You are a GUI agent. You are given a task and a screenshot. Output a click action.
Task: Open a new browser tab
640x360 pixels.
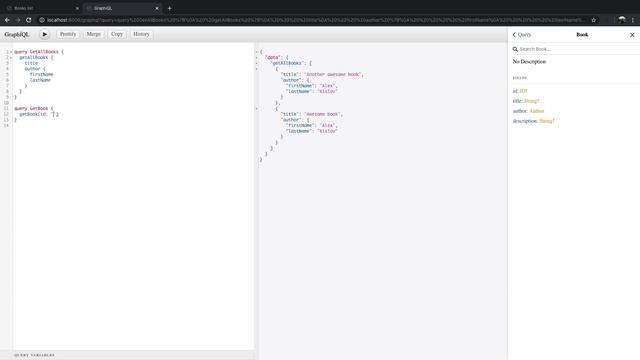coord(169,8)
